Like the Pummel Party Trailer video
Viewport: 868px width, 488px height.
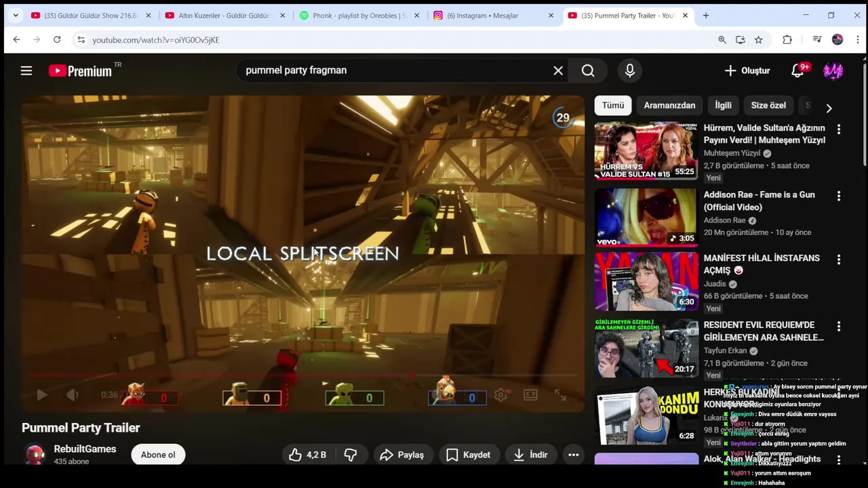(307, 455)
